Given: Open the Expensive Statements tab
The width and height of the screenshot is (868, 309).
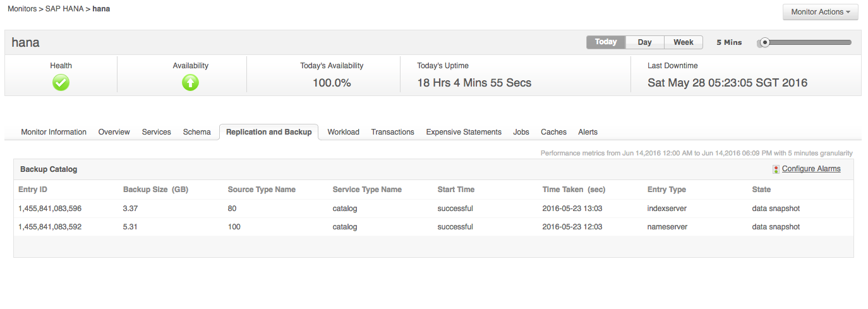Looking at the screenshot, I should point(464,132).
